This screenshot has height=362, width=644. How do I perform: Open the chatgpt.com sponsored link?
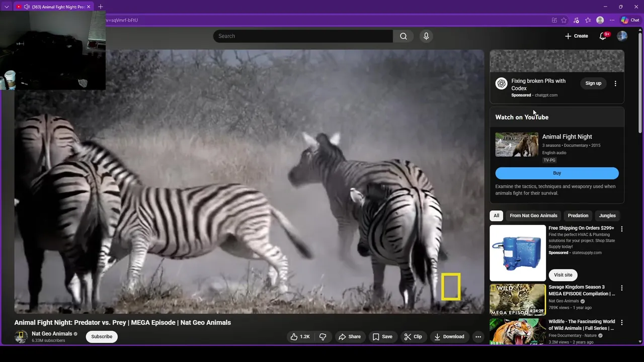[x=546, y=95]
